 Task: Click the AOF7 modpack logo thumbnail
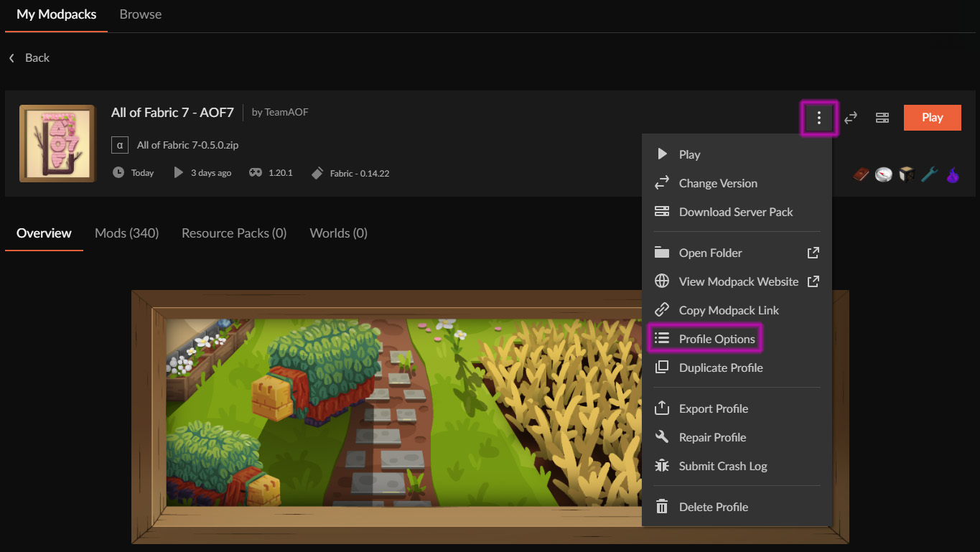coord(57,143)
